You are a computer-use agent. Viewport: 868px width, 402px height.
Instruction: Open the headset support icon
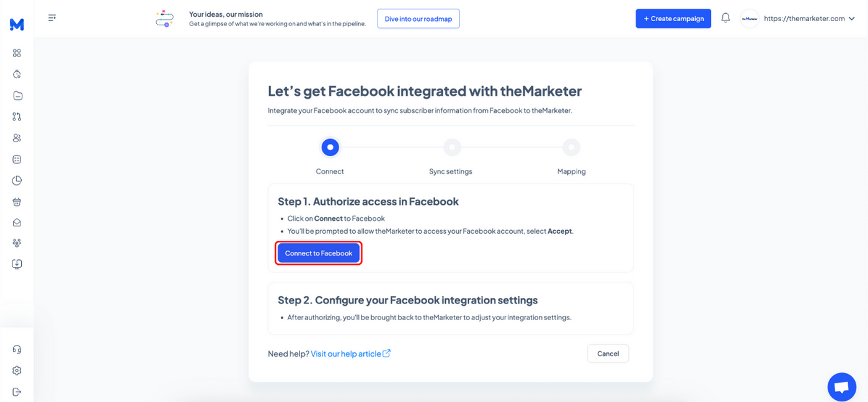pyautogui.click(x=17, y=349)
